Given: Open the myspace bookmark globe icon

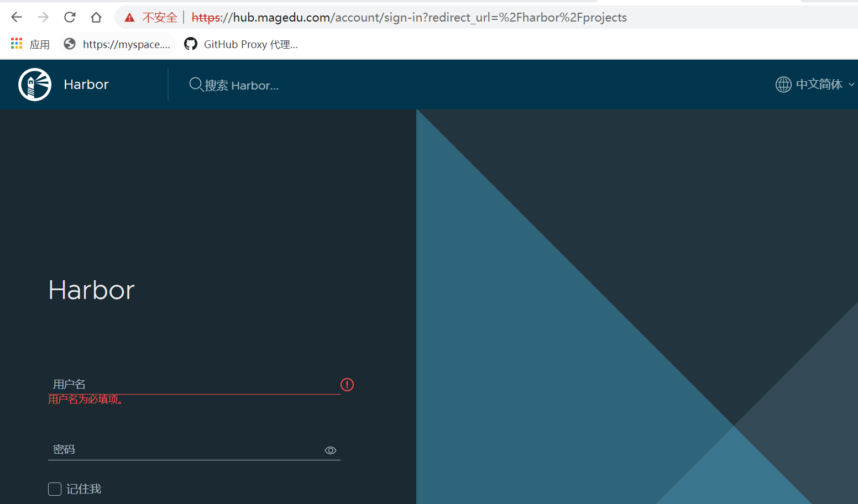Looking at the screenshot, I should pyautogui.click(x=70, y=44).
